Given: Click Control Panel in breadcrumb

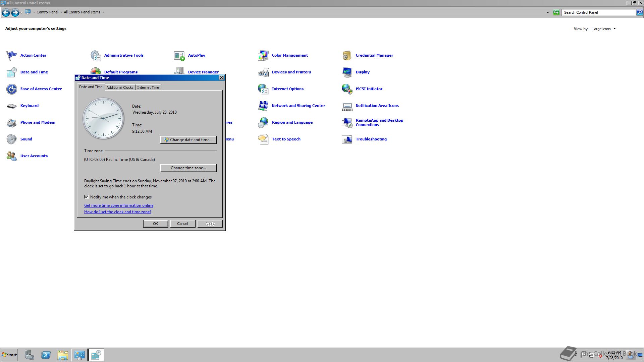Looking at the screenshot, I should [x=47, y=12].
